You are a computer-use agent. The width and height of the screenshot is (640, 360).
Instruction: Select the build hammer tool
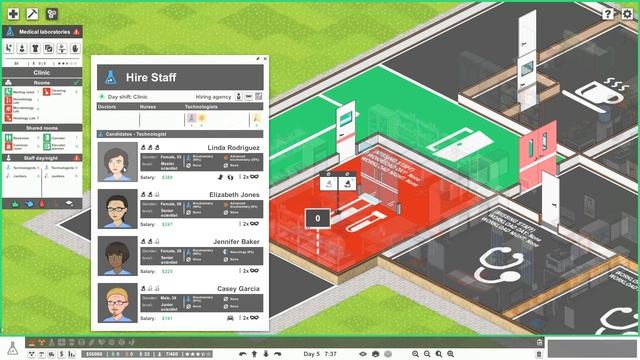(x=32, y=14)
